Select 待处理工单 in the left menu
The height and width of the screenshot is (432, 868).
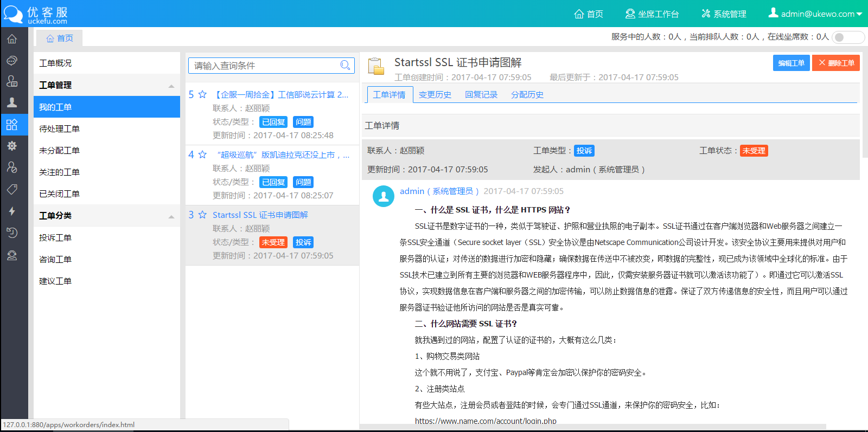(60, 129)
